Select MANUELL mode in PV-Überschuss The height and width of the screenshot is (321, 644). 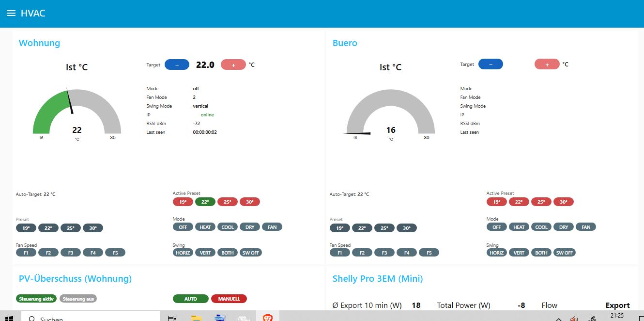click(x=229, y=299)
